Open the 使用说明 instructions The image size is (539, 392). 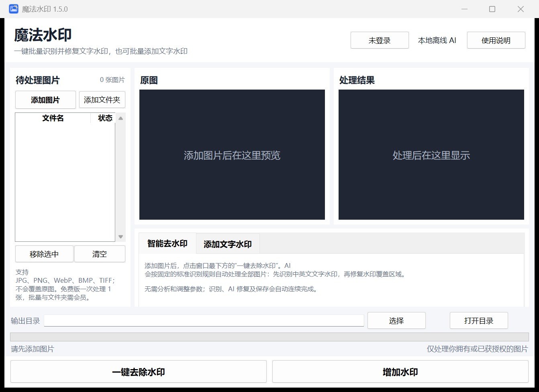[496, 40]
